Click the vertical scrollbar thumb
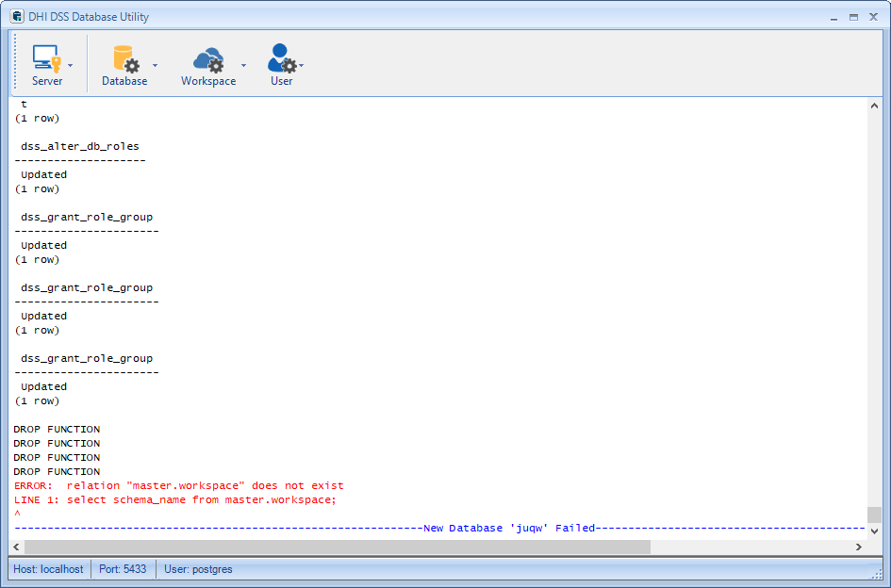Screen dimensions: 891x588 pos(874,514)
